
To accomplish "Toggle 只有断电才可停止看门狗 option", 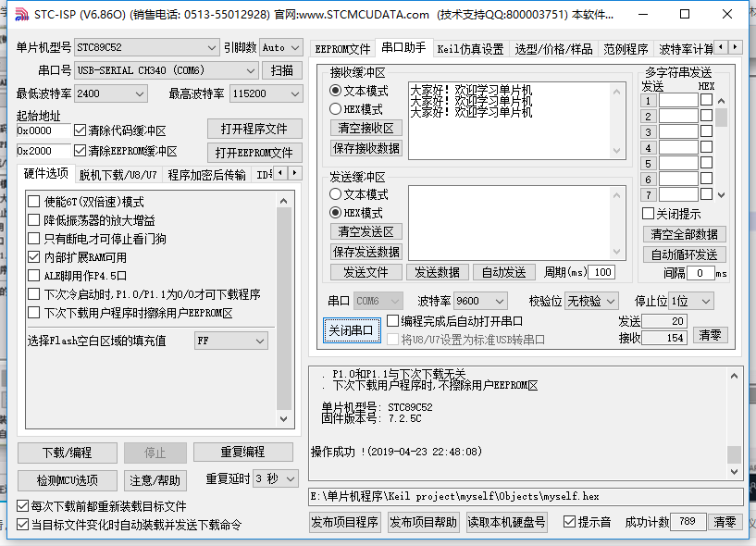I will click(33, 238).
